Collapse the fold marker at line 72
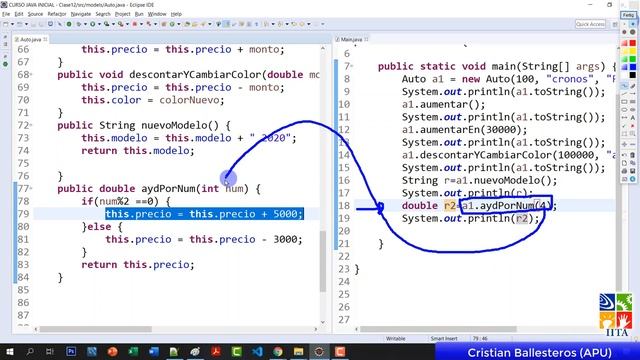 (x=31, y=125)
